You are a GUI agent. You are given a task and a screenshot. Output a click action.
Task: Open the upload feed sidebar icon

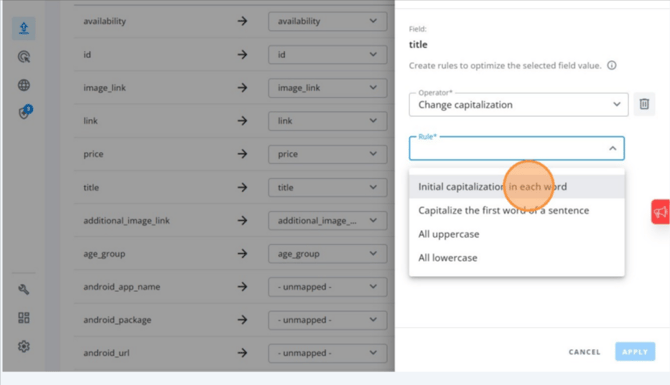point(24,28)
